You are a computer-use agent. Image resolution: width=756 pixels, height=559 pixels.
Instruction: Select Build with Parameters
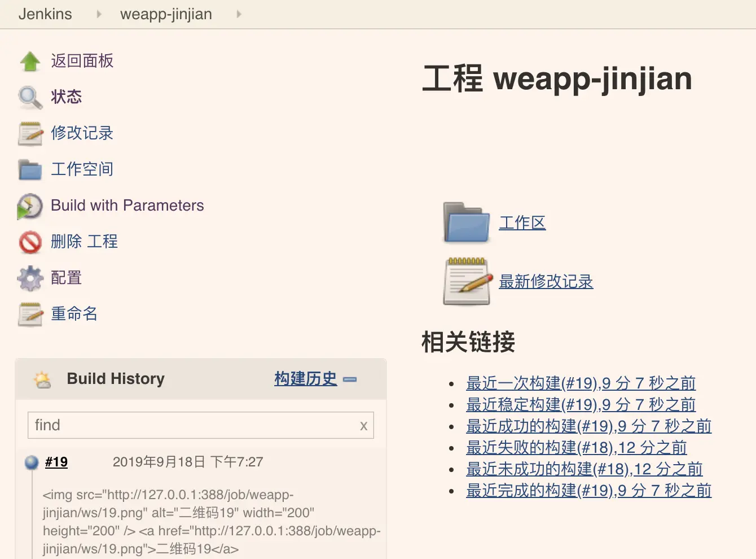(128, 206)
